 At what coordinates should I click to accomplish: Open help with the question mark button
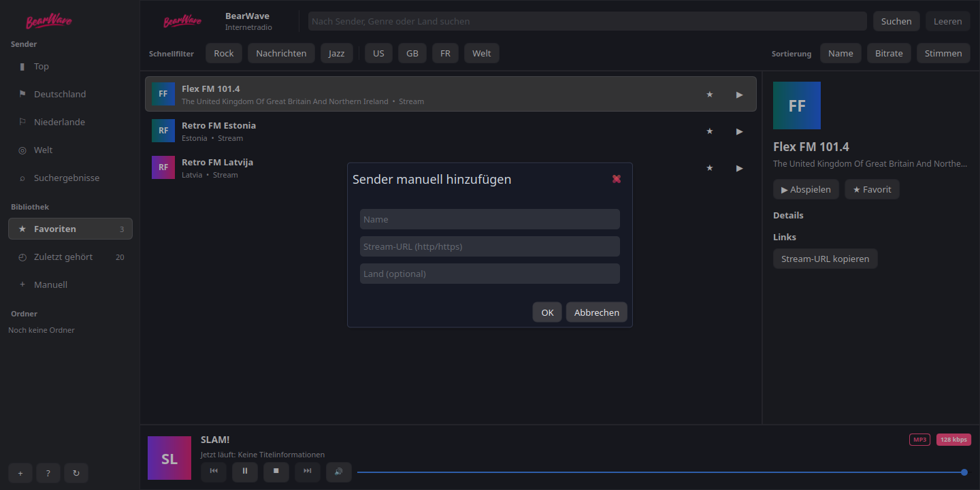[48, 473]
